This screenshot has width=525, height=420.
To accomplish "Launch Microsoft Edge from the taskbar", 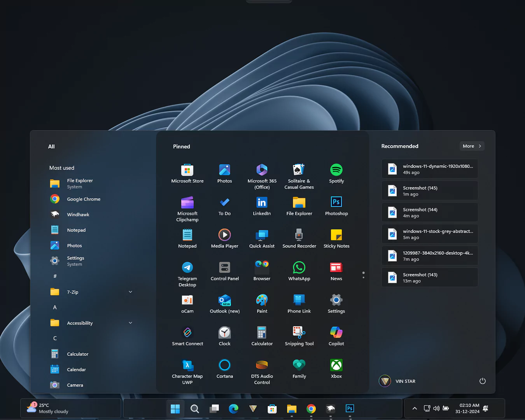I will 234,409.
